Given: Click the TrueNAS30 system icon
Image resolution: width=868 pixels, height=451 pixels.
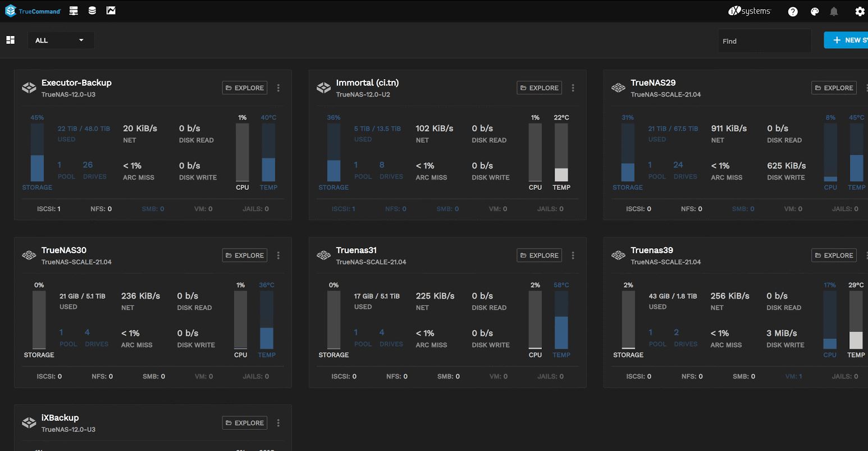Looking at the screenshot, I should (29, 256).
